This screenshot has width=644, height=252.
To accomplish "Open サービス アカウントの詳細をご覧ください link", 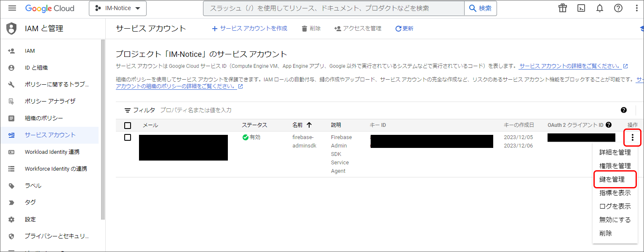I will coord(570,66).
